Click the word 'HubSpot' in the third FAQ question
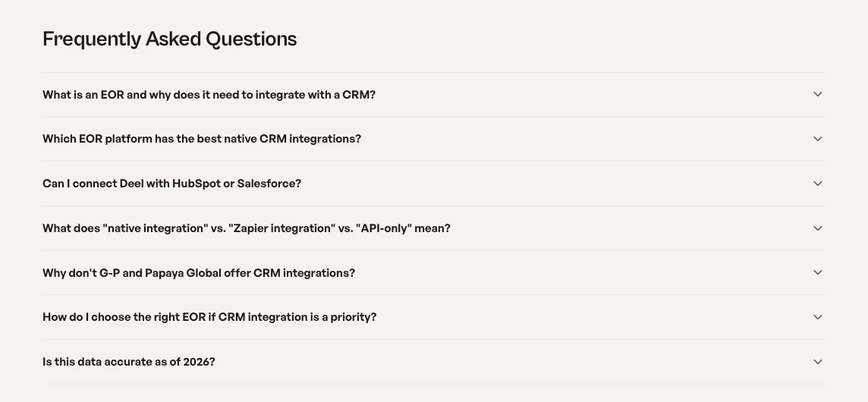 [197, 184]
